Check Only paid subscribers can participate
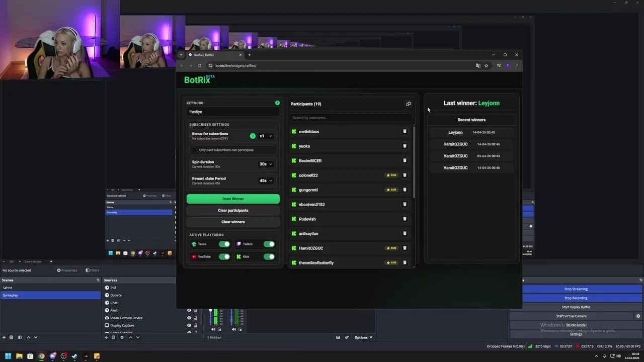 click(194, 150)
